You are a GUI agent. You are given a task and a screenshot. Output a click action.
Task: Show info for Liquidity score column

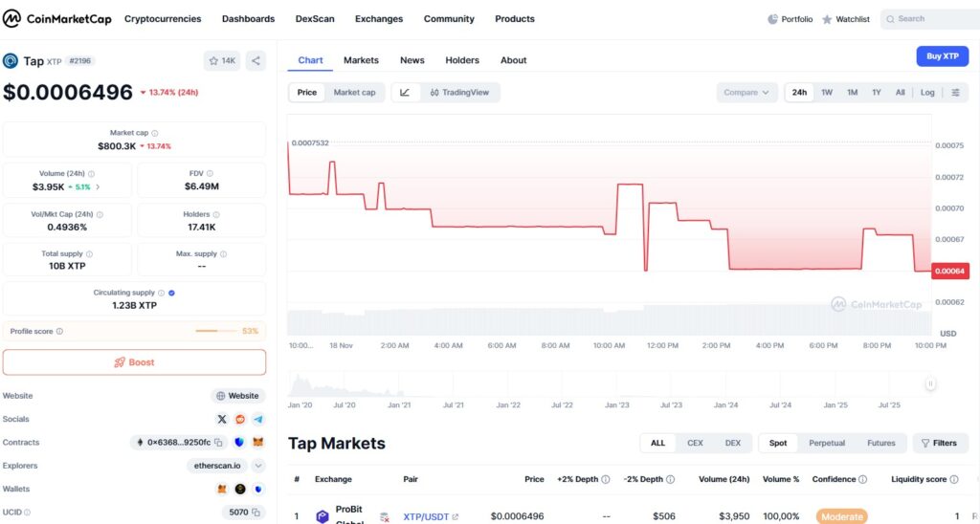954,480
